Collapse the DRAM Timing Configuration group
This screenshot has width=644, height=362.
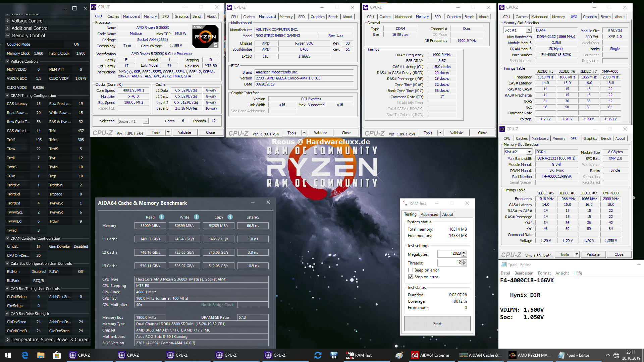(7, 96)
